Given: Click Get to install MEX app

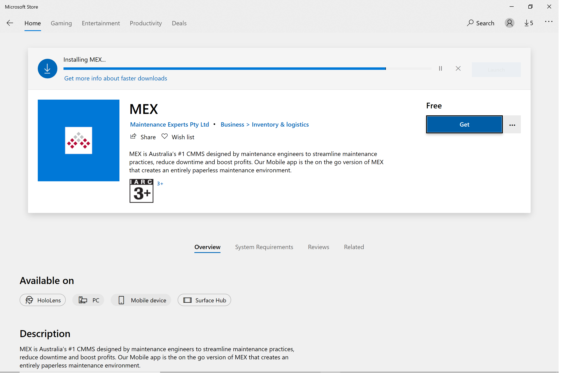Looking at the screenshot, I should pos(464,124).
